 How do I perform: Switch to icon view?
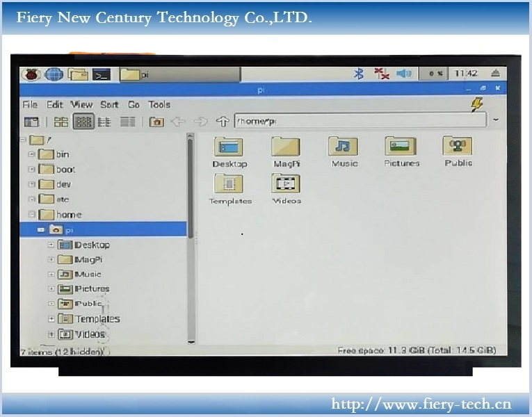pyautogui.click(x=61, y=122)
